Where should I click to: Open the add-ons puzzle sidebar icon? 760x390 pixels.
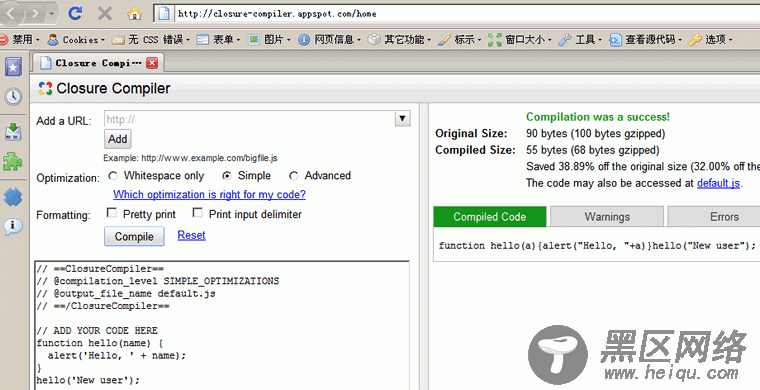[x=13, y=162]
